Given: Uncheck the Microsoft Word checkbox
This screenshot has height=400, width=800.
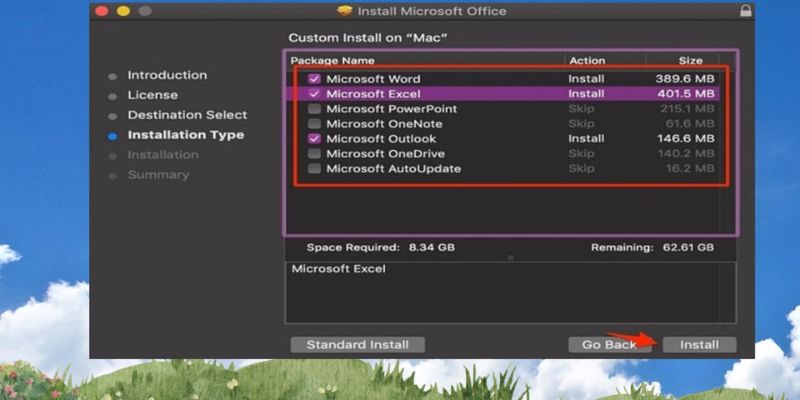Looking at the screenshot, I should click(314, 79).
